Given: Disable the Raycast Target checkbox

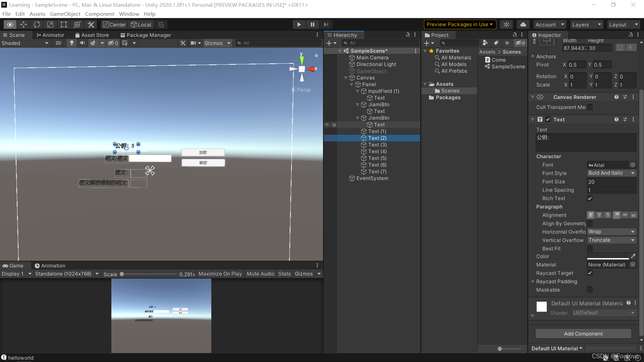Looking at the screenshot, I should (590, 273).
